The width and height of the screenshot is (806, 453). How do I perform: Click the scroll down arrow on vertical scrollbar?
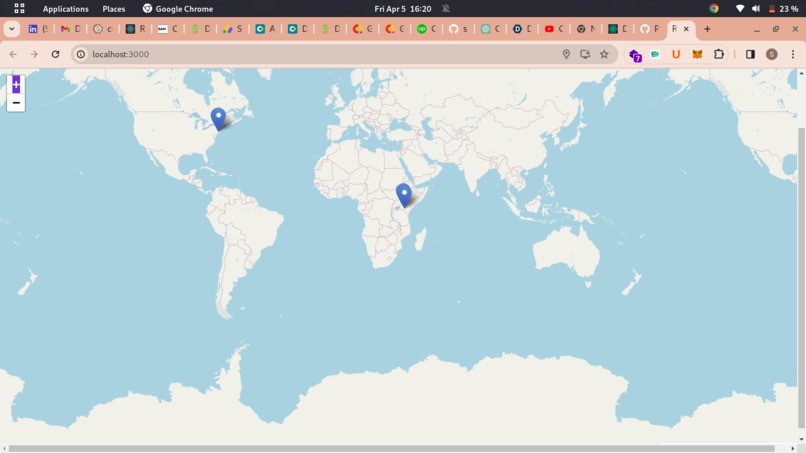click(x=801, y=440)
